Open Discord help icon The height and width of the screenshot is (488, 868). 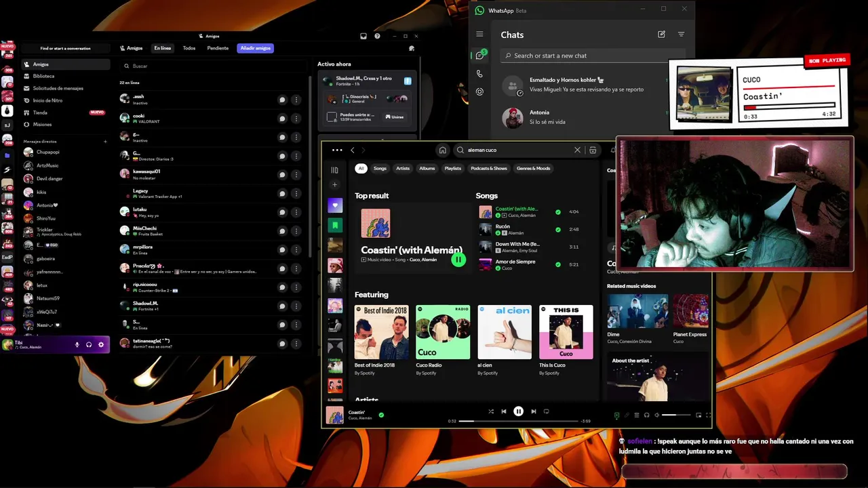[377, 36]
